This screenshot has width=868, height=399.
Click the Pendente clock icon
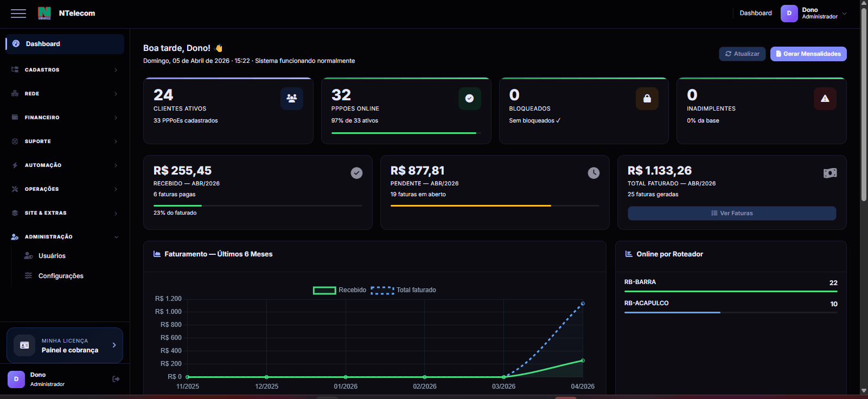[x=594, y=173]
